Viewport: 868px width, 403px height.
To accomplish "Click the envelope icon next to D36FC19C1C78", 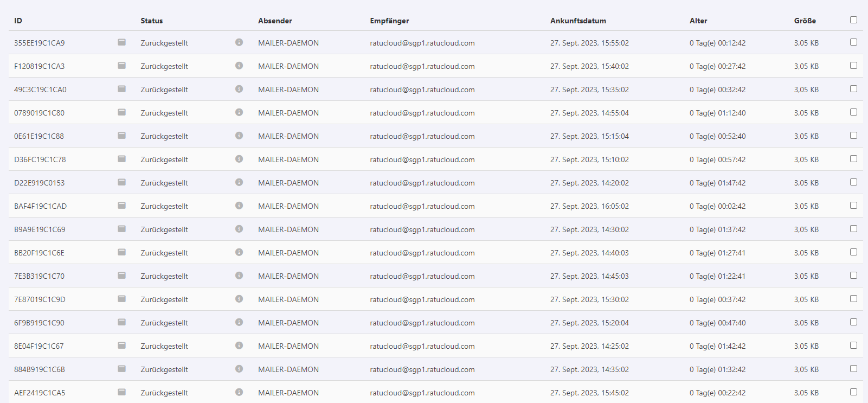I will pos(121,159).
